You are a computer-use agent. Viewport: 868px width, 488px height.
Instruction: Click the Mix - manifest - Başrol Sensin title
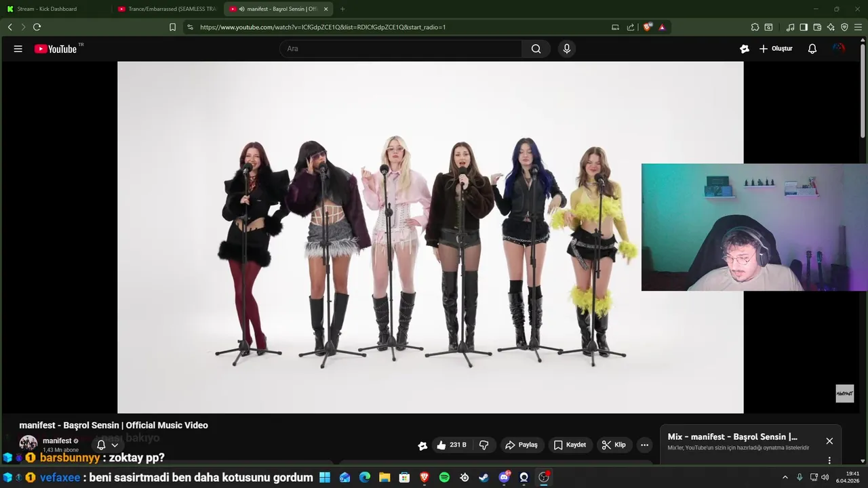click(x=732, y=437)
